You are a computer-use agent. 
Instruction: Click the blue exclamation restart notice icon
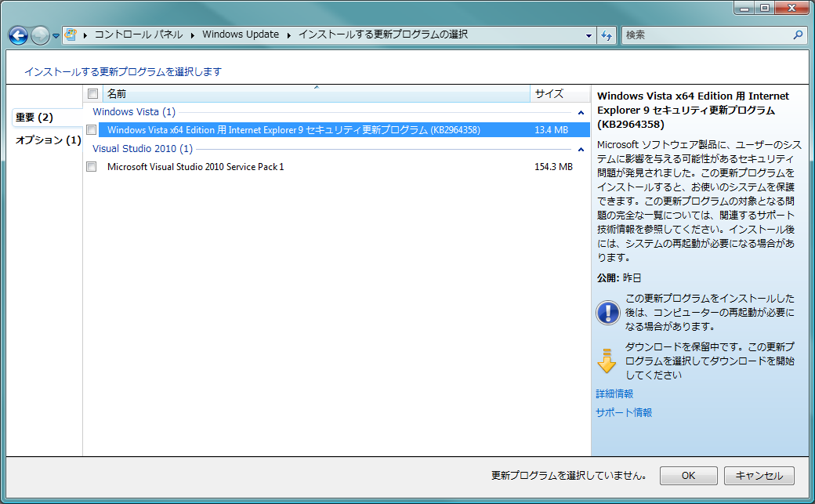[x=607, y=313]
